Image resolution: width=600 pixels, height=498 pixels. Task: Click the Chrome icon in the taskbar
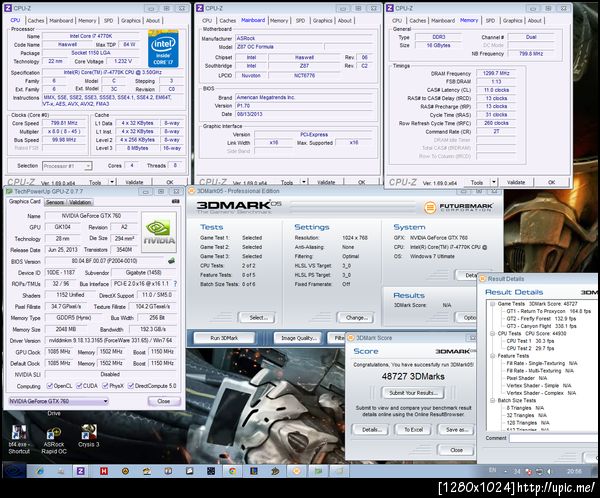[232, 471]
